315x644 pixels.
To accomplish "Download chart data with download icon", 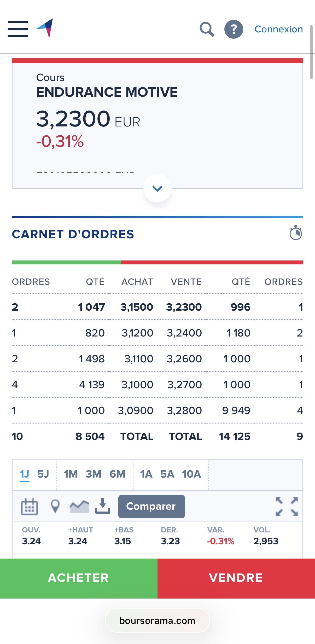I will click(x=103, y=506).
